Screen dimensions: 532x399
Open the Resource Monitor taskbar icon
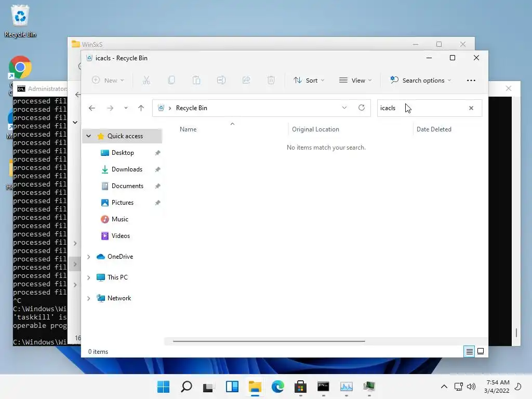(347, 387)
